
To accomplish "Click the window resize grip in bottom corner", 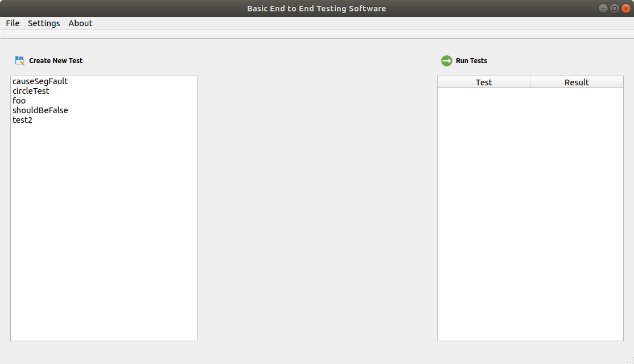I will pyautogui.click(x=630, y=360).
